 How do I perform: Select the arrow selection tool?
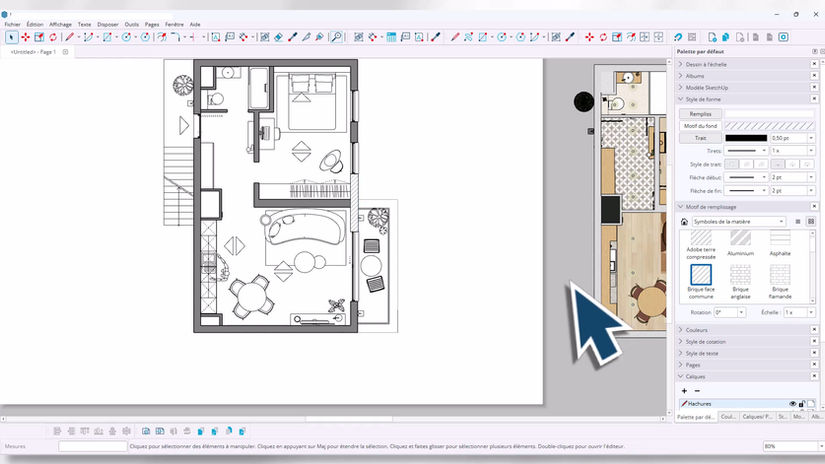[x=12, y=37]
